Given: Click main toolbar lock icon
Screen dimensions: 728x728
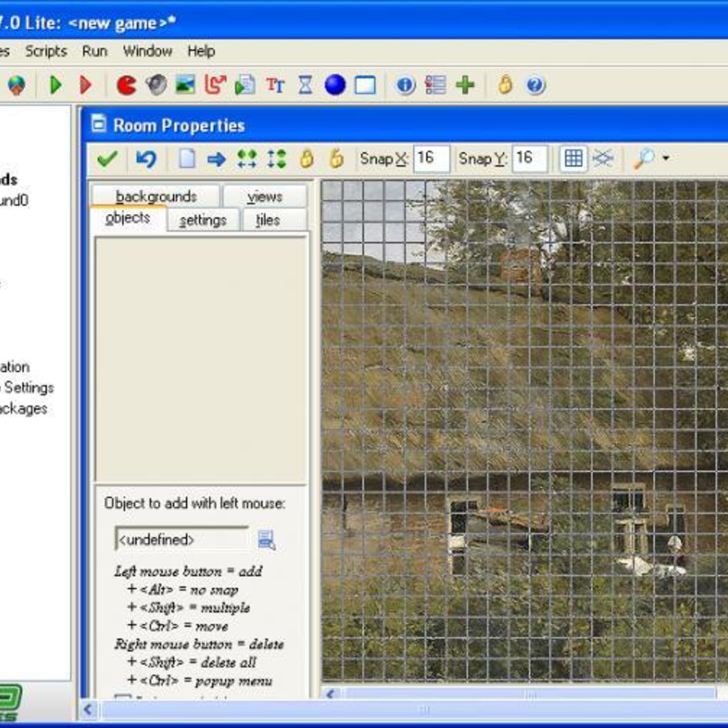Looking at the screenshot, I should pos(506,85).
